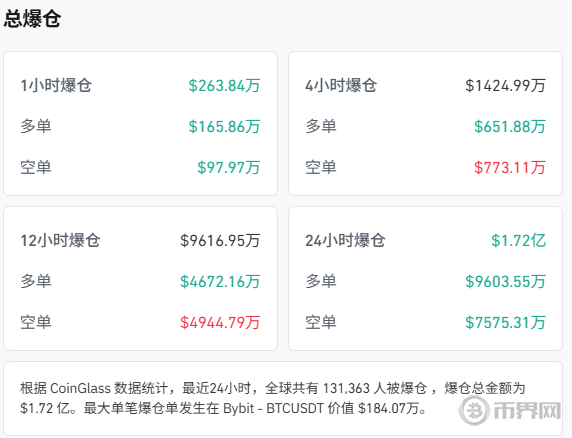The height and width of the screenshot is (438, 572).
Task: Click the $1424.99万 four-hour total
Action: point(506,86)
